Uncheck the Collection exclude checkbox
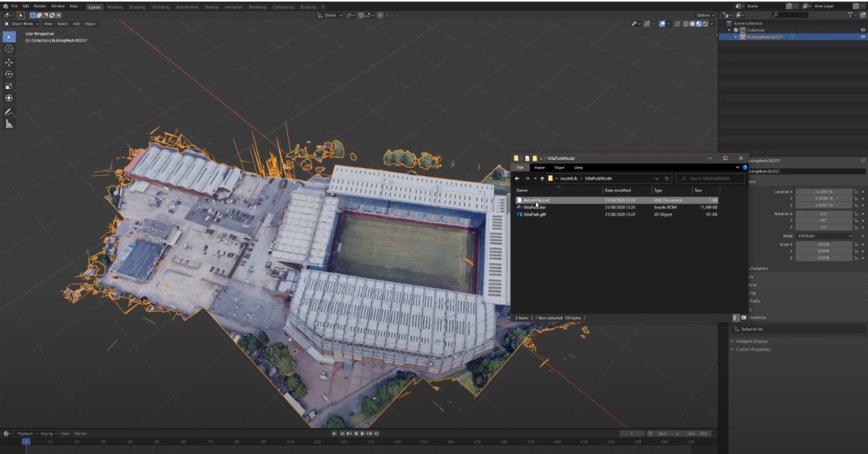The width and height of the screenshot is (868, 454). [x=736, y=30]
